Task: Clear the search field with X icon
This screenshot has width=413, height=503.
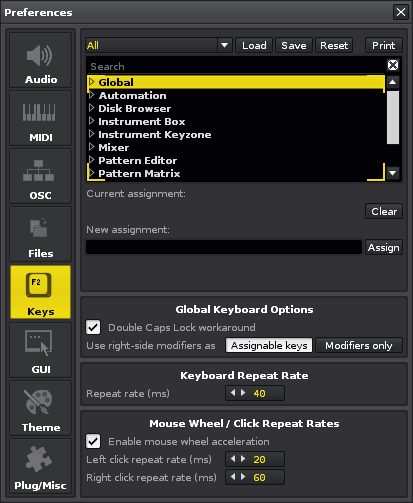Action: [393, 65]
